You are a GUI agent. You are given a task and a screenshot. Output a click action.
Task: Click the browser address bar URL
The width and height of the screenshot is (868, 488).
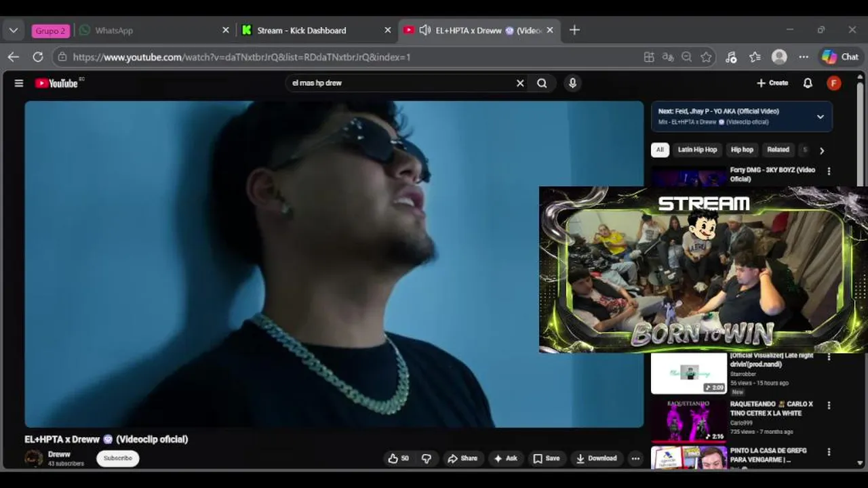(241, 57)
